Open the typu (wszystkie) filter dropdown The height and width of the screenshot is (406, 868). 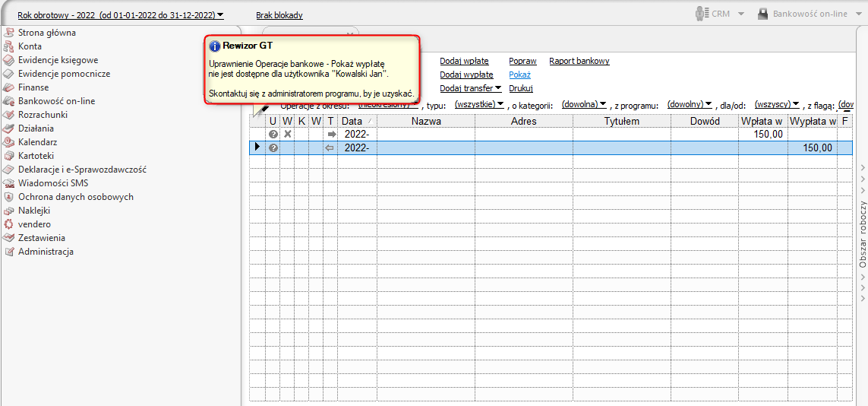point(479,103)
